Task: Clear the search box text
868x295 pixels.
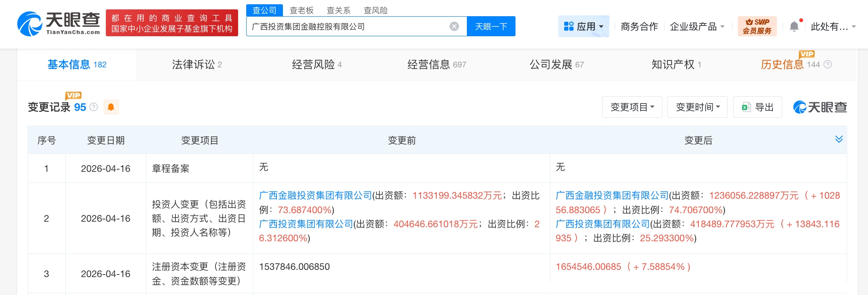Action: [x=454, y=26]
